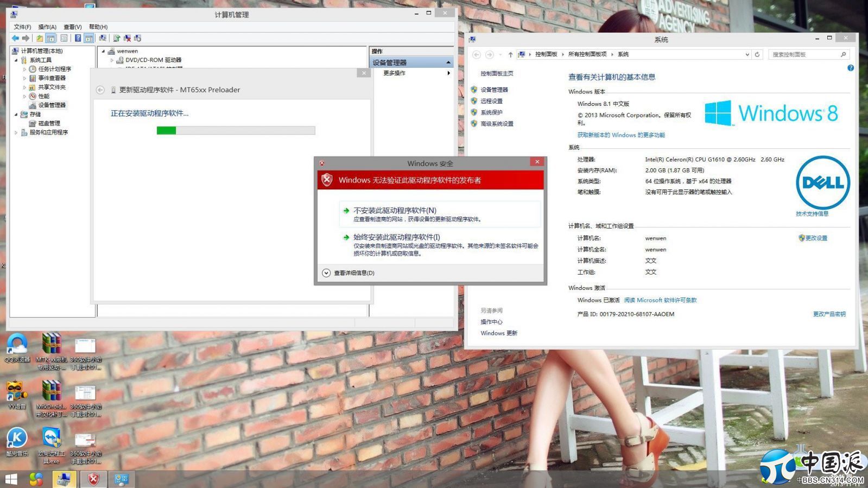Screen dimensions: 868x488
Task: Click 获取新版本的 Windows 的更多功能 link
Action: [x=621, y=135]
